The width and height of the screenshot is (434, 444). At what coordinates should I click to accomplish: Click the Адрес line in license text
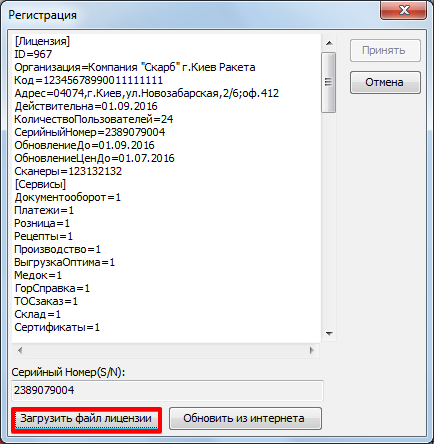[x=146, y=93]
